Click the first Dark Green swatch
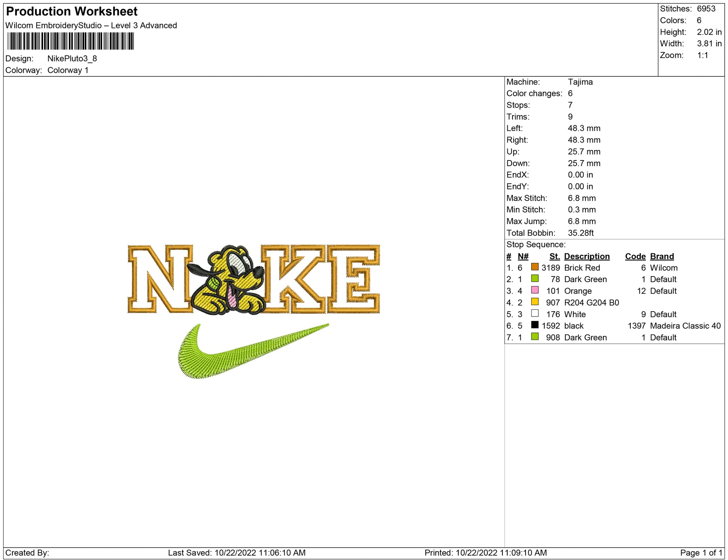 (x=535, y=279)
